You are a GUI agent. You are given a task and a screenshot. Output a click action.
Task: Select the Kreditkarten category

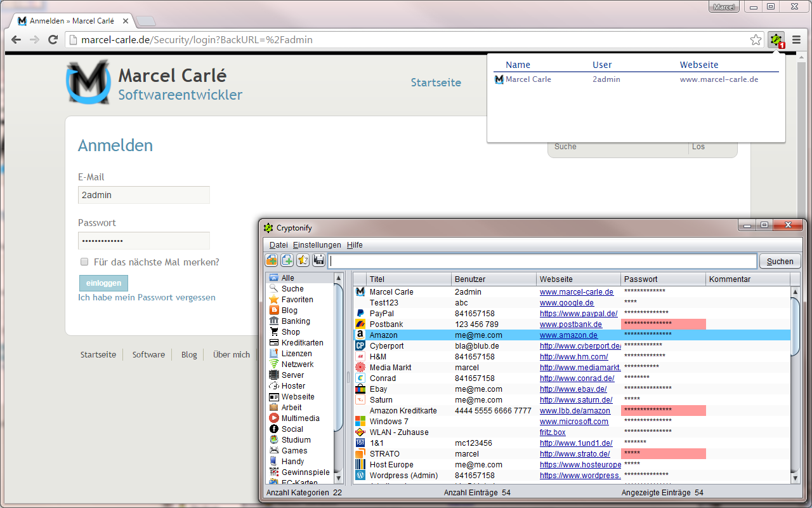click(x=302, y=343)
